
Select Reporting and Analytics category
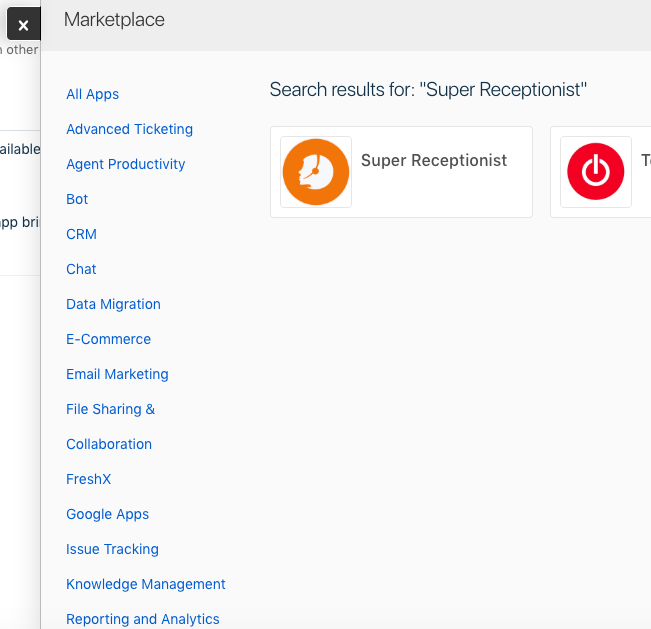pos(143,619)
